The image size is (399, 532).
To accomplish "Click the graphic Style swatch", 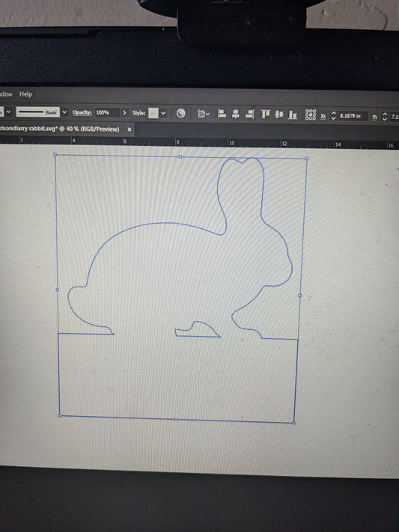I will pos(153,113).
